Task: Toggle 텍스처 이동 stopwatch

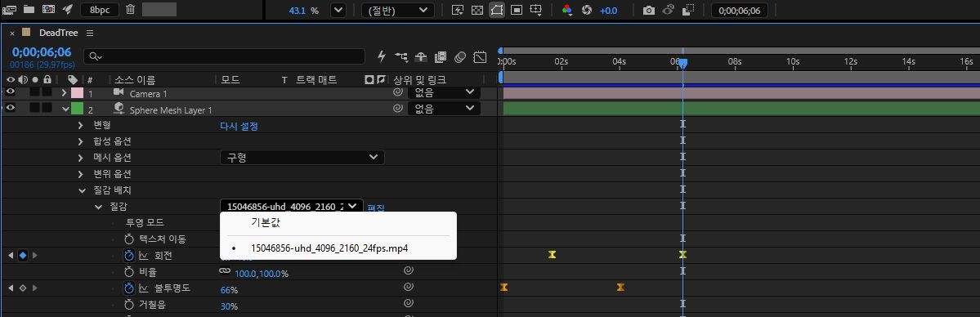Action: pos(129,239)
